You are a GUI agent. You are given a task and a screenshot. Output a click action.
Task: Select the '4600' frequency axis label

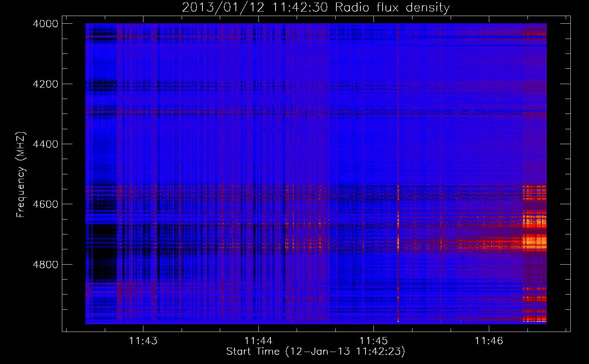pos(46,204)
